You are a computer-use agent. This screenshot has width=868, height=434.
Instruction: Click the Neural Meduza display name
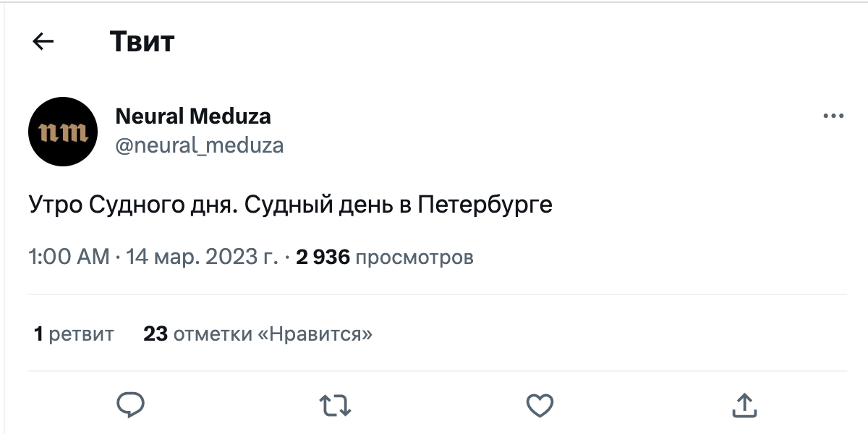(x=193, y=116)
